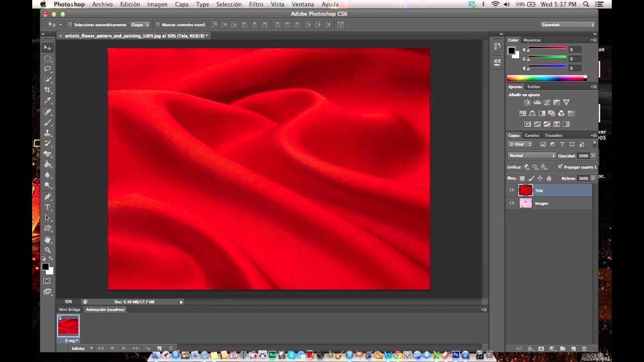This screenshot has width=644, height=362.
Task: Select the Custom Shape tool
Action: tap(48, 228)
